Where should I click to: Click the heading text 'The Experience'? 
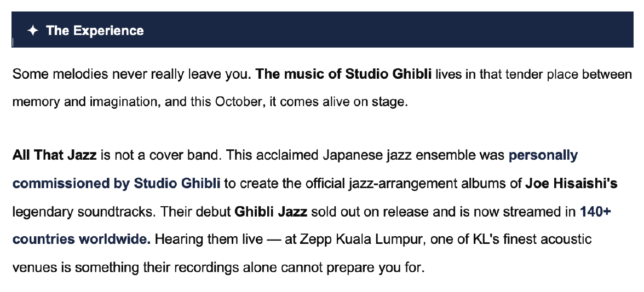95,31
